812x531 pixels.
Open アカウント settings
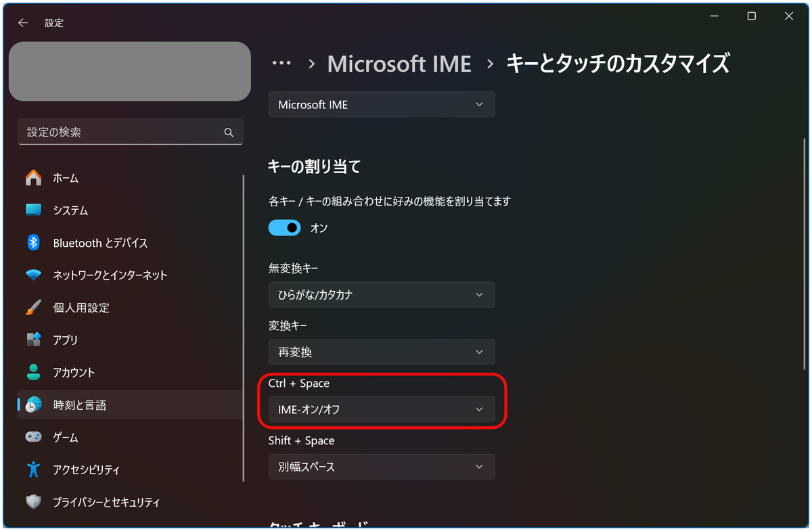pyautogui.click(x=130, y=372)
